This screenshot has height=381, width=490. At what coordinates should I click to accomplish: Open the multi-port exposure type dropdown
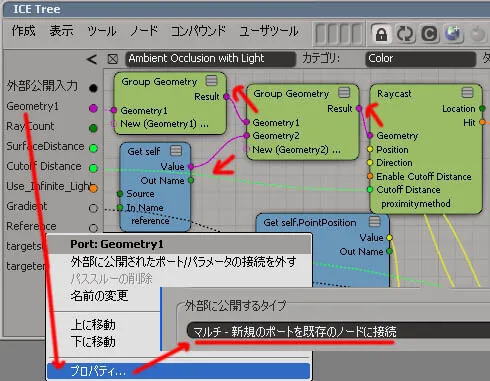pos(338,331)
